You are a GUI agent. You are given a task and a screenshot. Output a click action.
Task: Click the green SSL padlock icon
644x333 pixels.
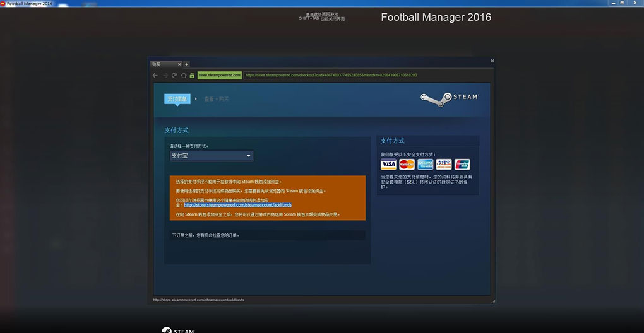coord(192,76)
